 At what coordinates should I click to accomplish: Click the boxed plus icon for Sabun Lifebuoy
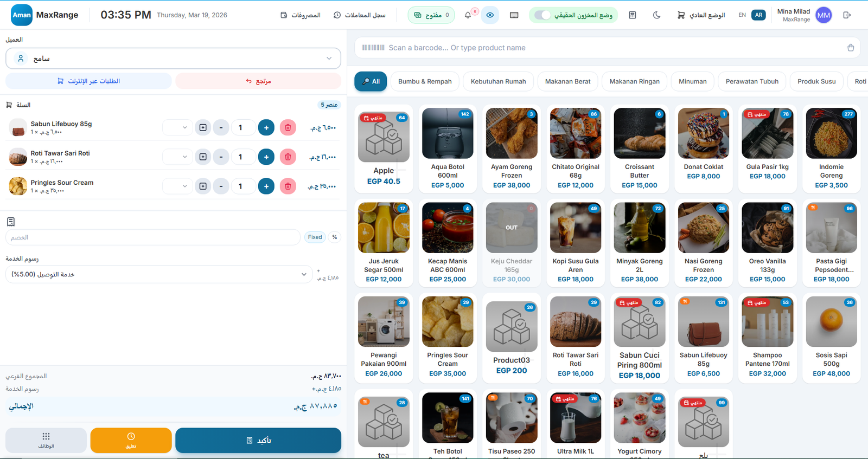203,128
